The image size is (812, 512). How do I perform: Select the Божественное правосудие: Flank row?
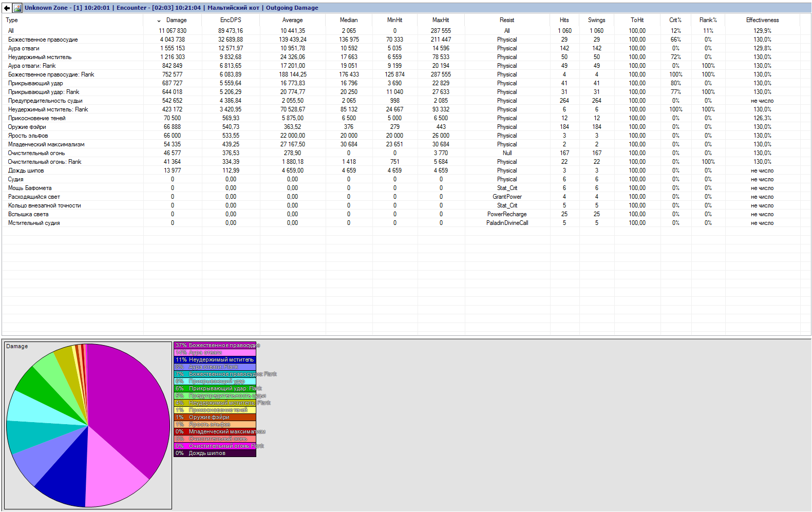[x=406, y=74]
